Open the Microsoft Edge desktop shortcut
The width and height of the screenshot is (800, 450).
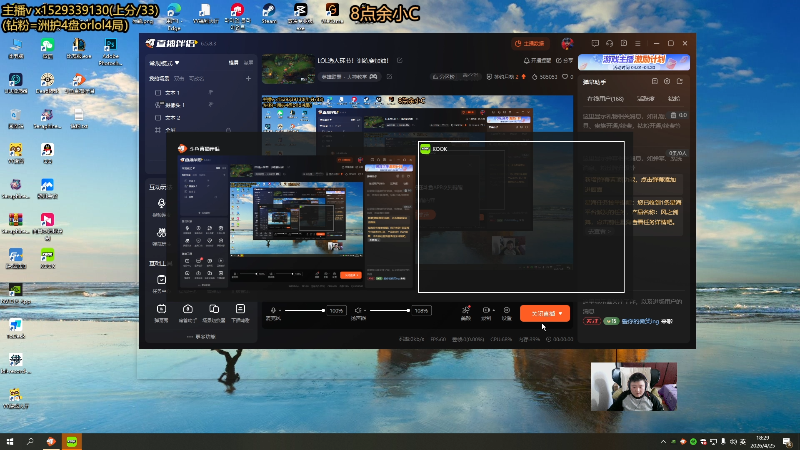click(x=174, y=15)
